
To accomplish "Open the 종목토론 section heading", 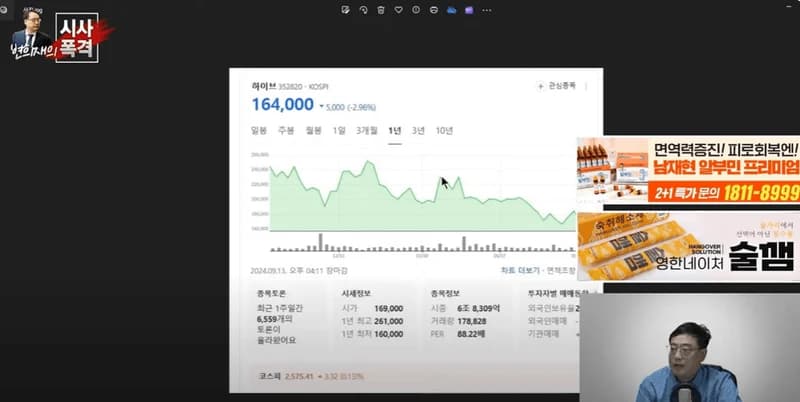I will pos(271,294).
